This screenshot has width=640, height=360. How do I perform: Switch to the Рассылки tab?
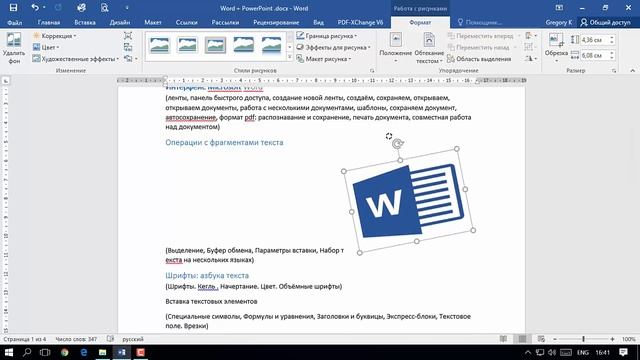[x=225, y=22]
